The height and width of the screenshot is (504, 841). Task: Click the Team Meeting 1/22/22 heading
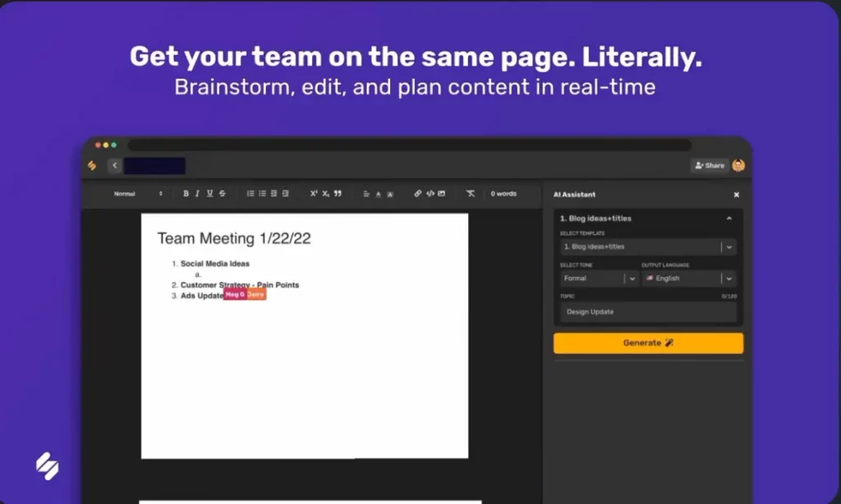(234, 239)
